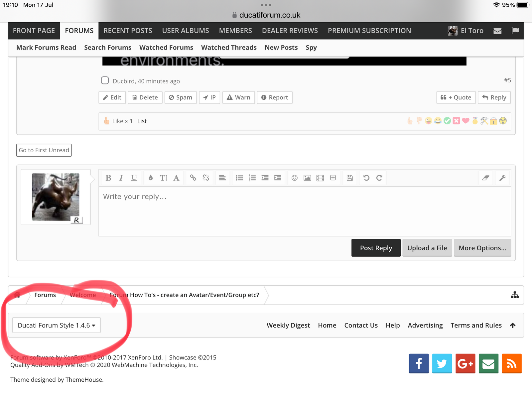Switch to the Recent Posts tab

tap(128, 31)
